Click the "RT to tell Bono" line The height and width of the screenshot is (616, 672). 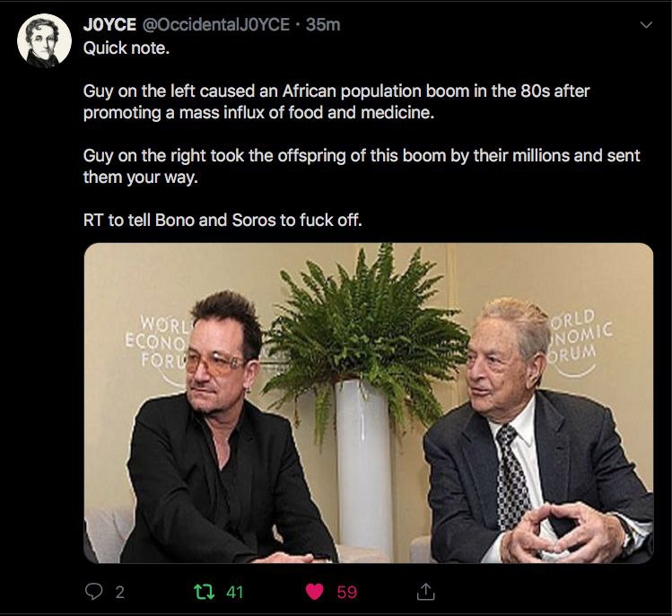[x=223, y=219]
